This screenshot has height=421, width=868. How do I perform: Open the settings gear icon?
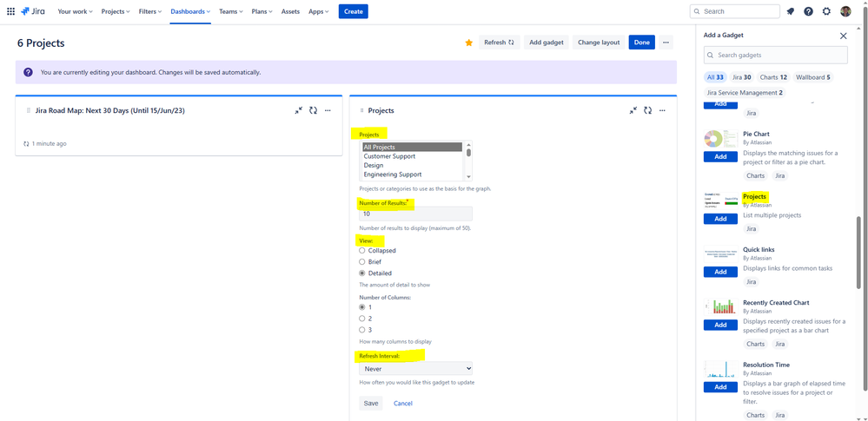(826, 11)
